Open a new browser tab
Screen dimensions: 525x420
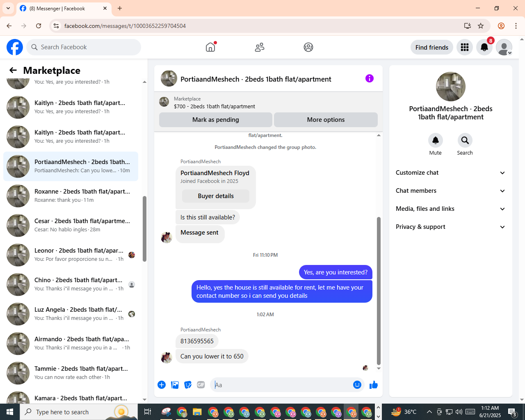tap(120, 8)
